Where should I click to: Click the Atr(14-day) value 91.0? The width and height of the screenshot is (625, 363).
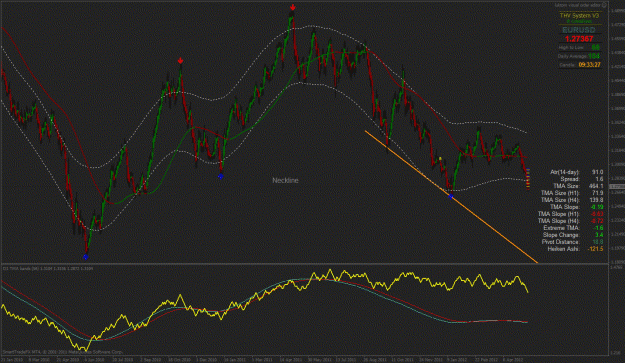coord(597,172)
